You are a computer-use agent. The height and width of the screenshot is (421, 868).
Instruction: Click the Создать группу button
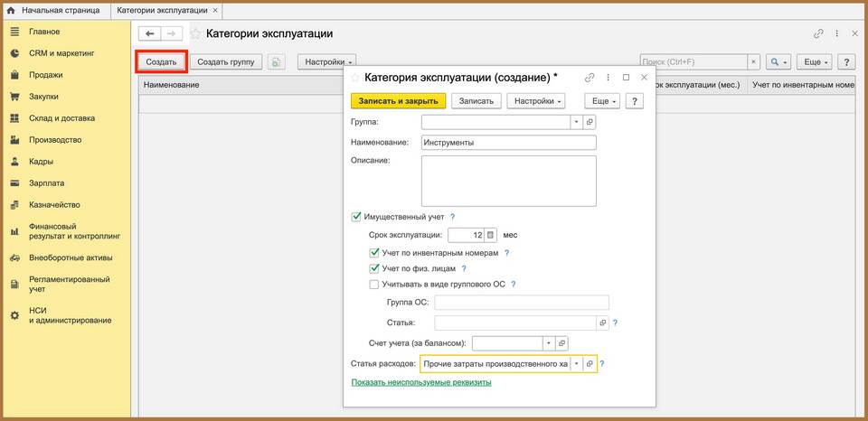227,61
